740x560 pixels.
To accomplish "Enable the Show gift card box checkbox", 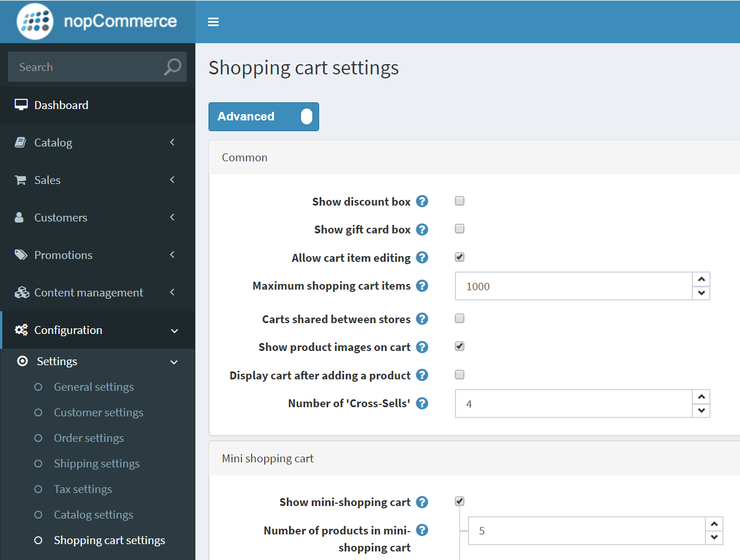I will pyautogui.click(x=459, y=229).
